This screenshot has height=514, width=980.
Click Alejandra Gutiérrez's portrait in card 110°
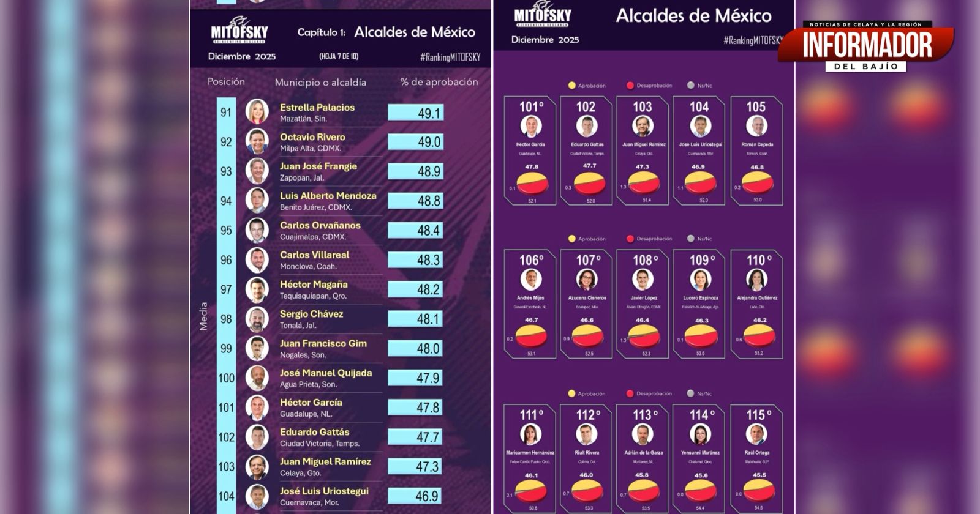(x=756, y=280)
